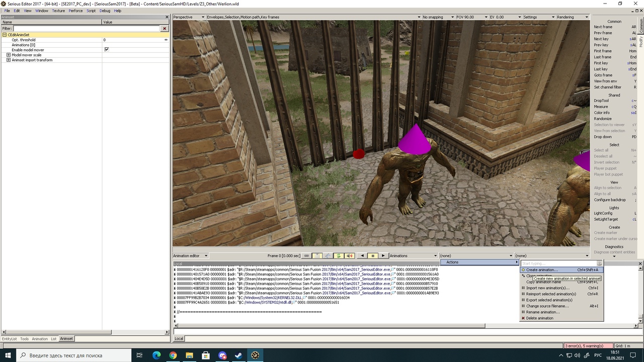Open Google Chrome from the taskbar
644x362 pixels.
[173, 355]
